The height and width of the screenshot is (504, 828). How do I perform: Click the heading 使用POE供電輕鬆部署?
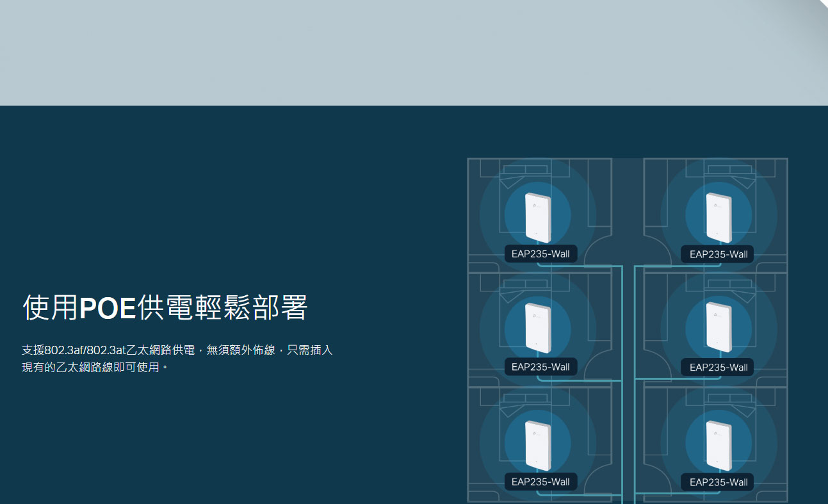165,308
